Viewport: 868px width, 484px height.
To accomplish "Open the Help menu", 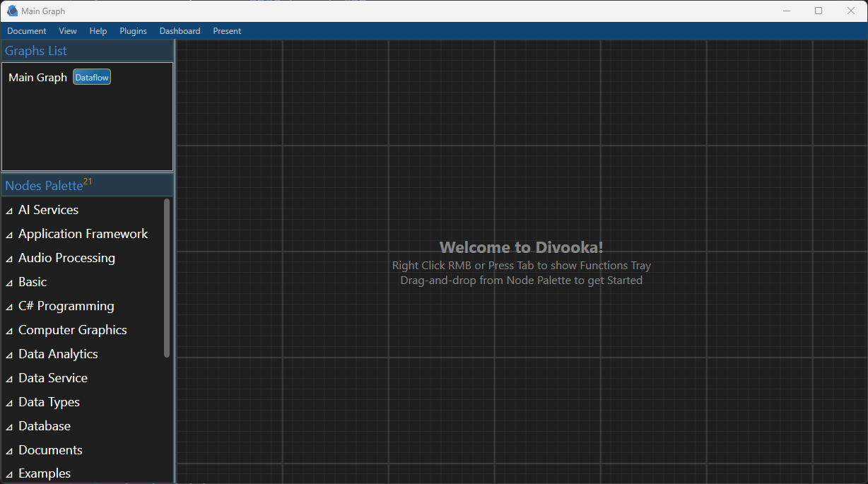I will coord(98,31).
